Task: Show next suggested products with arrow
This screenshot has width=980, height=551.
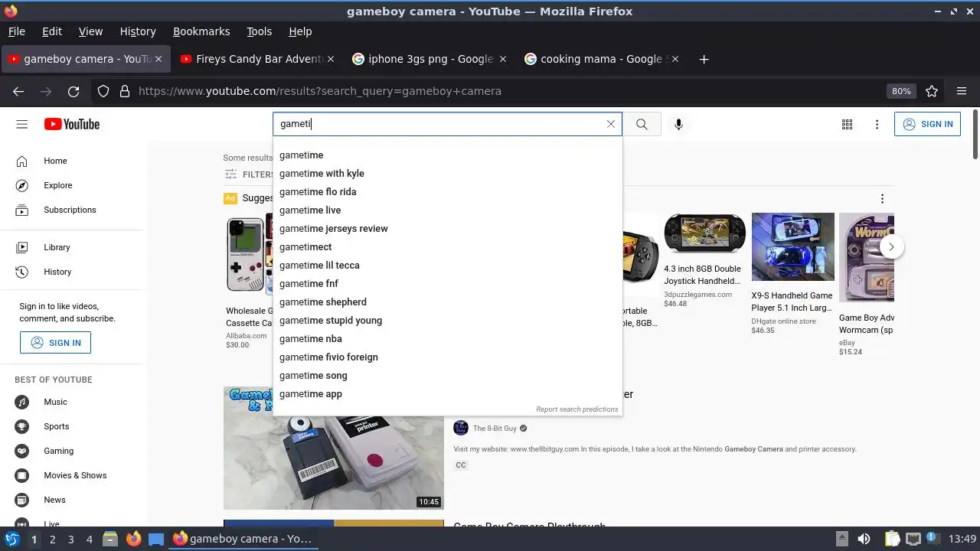Action: [891, 246]
